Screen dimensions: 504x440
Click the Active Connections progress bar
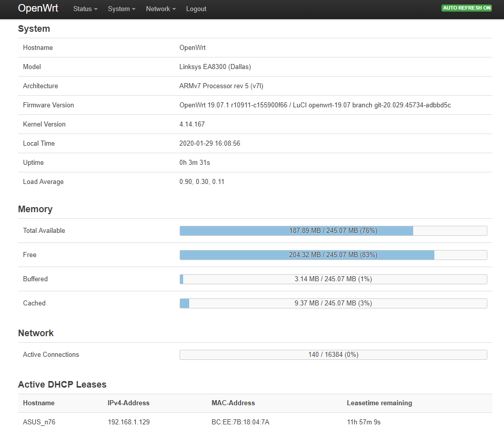click(333, 355)
